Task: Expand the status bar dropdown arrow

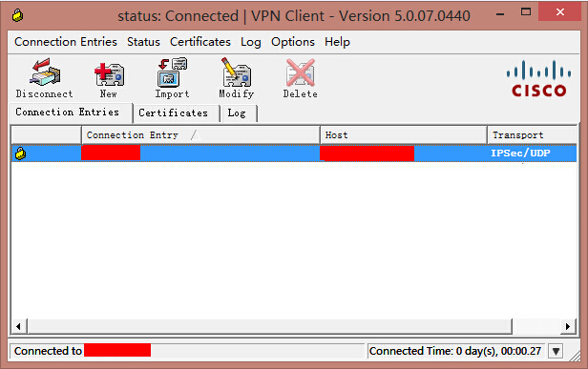Action: (556, 351)
